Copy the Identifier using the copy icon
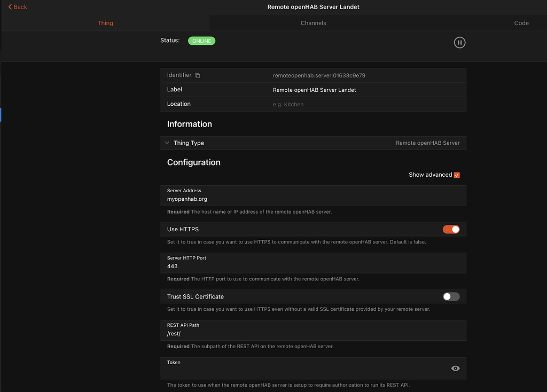 [x=197, y=75]
